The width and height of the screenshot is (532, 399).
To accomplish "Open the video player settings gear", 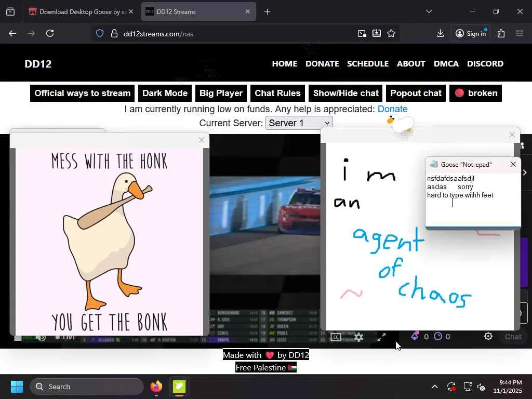I will tap(358, 337).
